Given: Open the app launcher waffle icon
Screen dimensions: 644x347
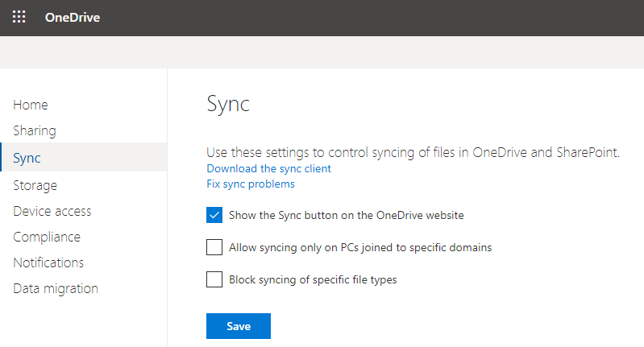Looking at the screenshot, I should coord(19,17).
